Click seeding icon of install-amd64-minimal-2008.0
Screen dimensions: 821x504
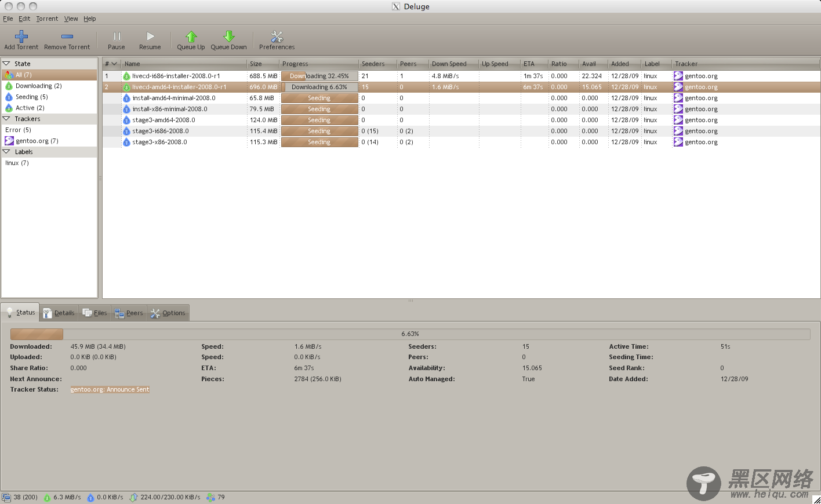tap(126, 98)
